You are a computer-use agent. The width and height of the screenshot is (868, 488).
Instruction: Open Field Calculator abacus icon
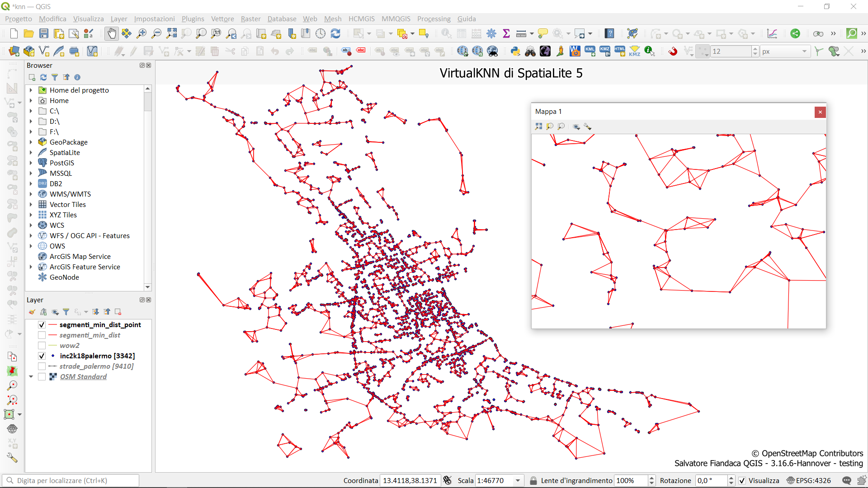click(x=476, y=33)
